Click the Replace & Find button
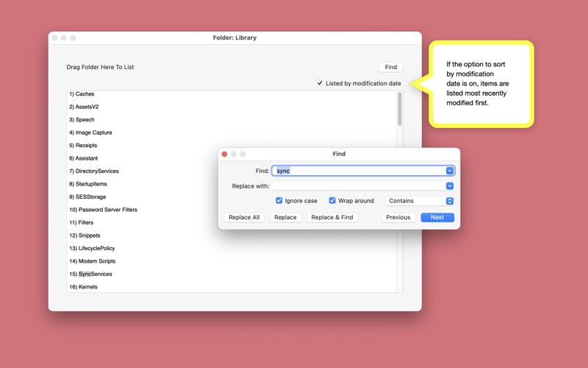 pos(332,217)
